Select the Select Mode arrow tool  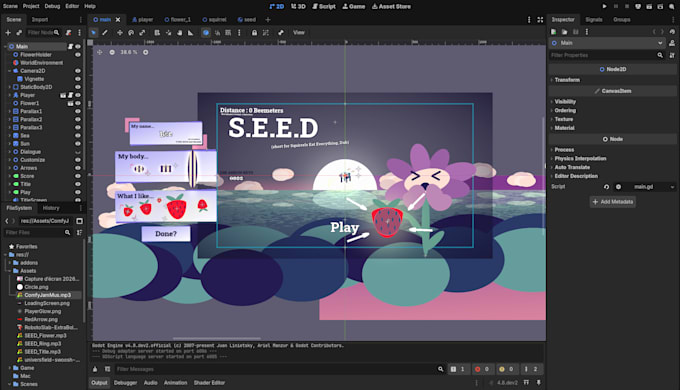(93, 33)
